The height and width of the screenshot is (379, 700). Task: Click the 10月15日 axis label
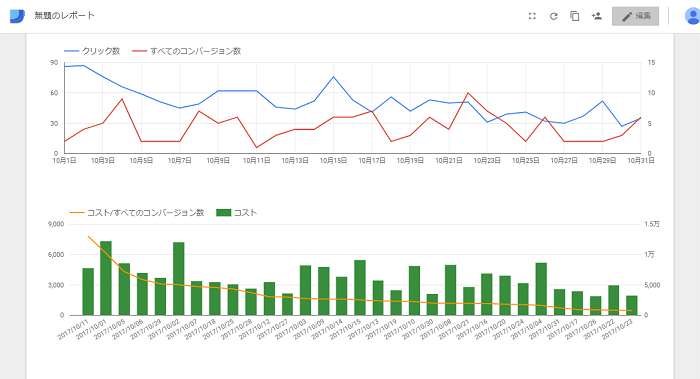[333, 160]
